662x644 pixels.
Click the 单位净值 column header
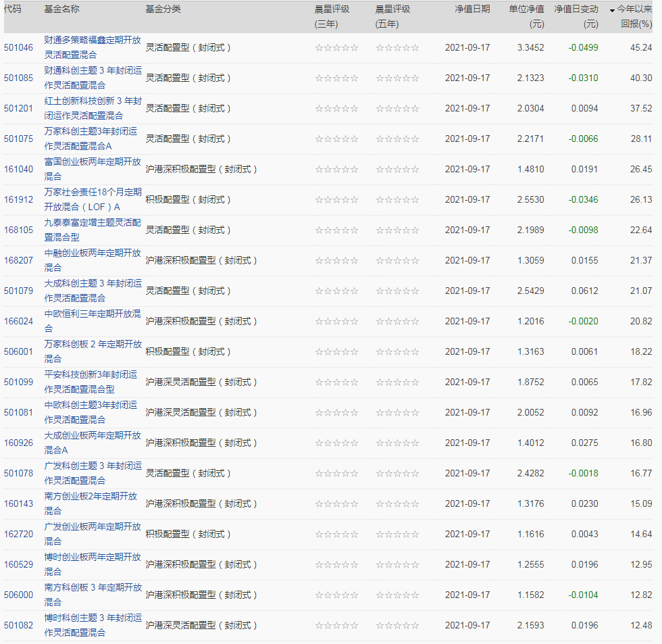(x=526, y=16)
